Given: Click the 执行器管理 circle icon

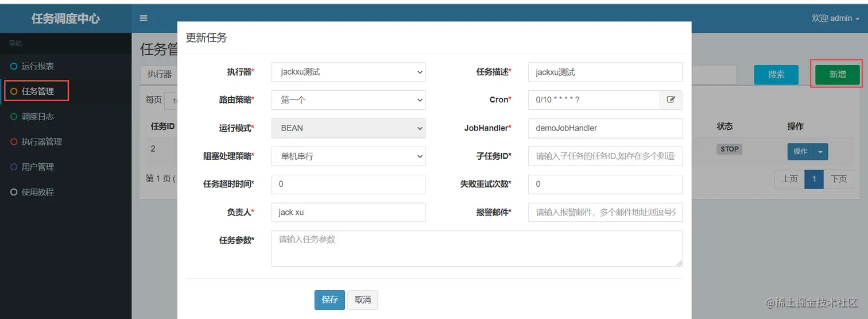Looking at the screenshot, I should (14, 142).
